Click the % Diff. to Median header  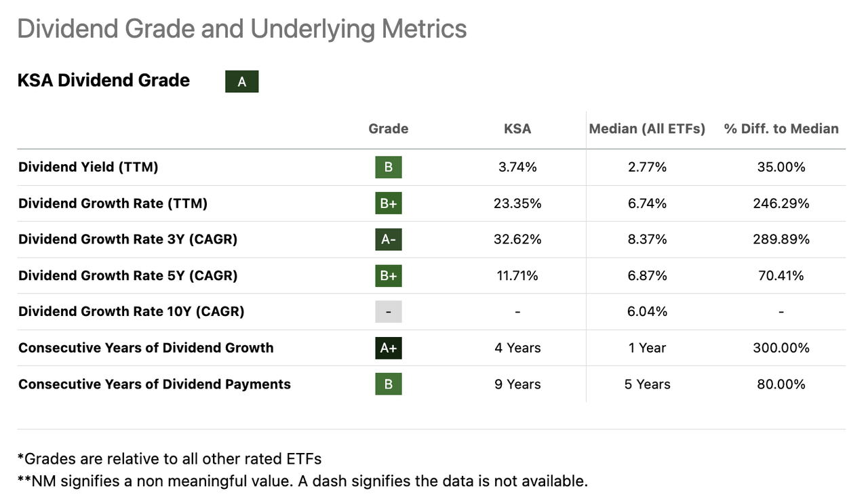[781, 129]
